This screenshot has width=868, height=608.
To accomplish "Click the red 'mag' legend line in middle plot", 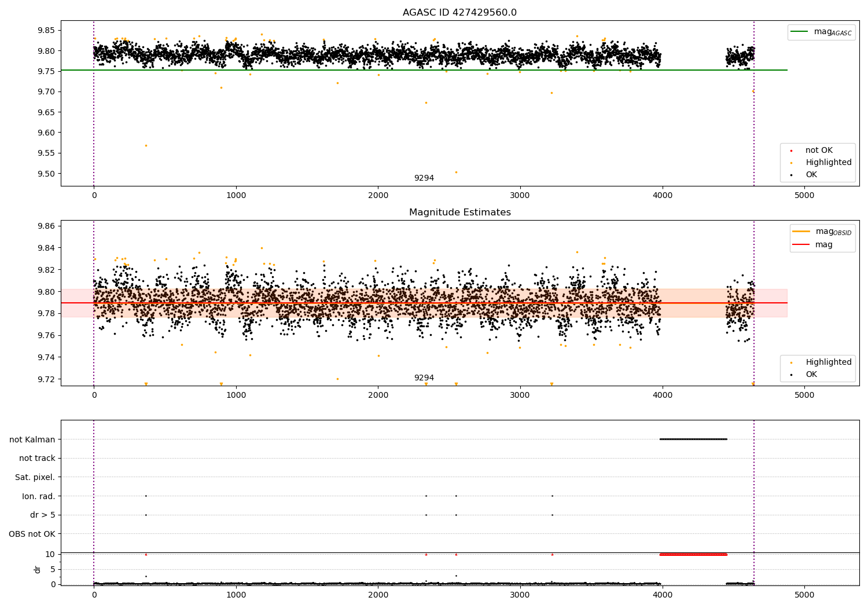I will 801,245.
